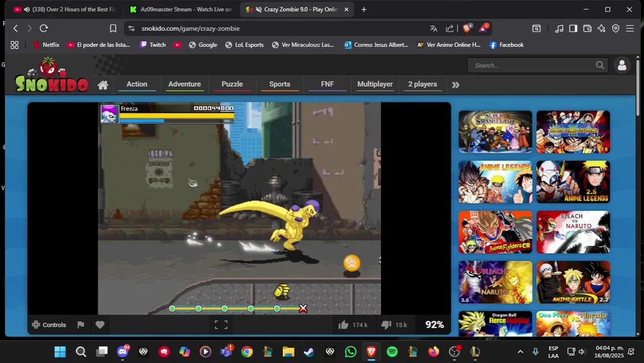Reload the Snokido page
The height and width of the screenshot is (363, 644).
tap(44, 28)
